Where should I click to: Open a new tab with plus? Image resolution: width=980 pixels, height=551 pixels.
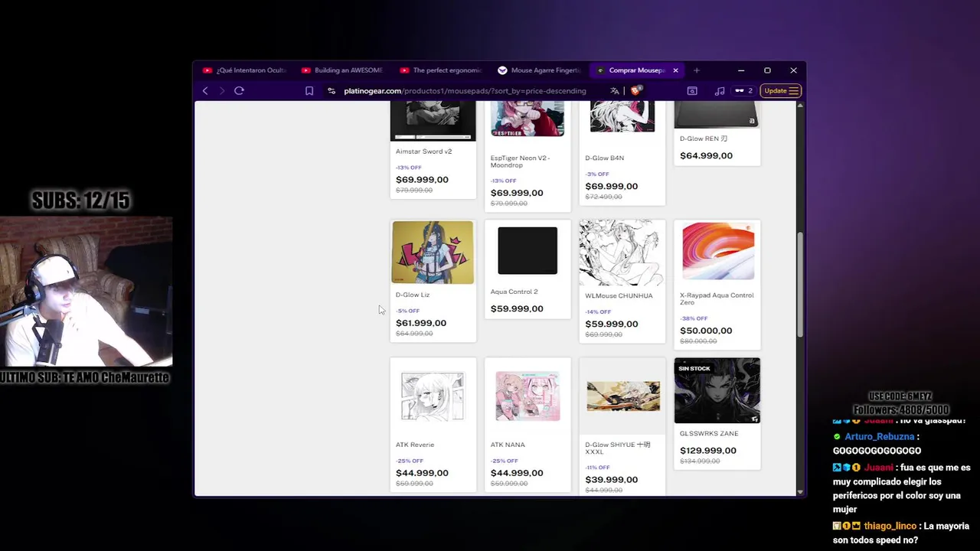(x=696, y=70)
